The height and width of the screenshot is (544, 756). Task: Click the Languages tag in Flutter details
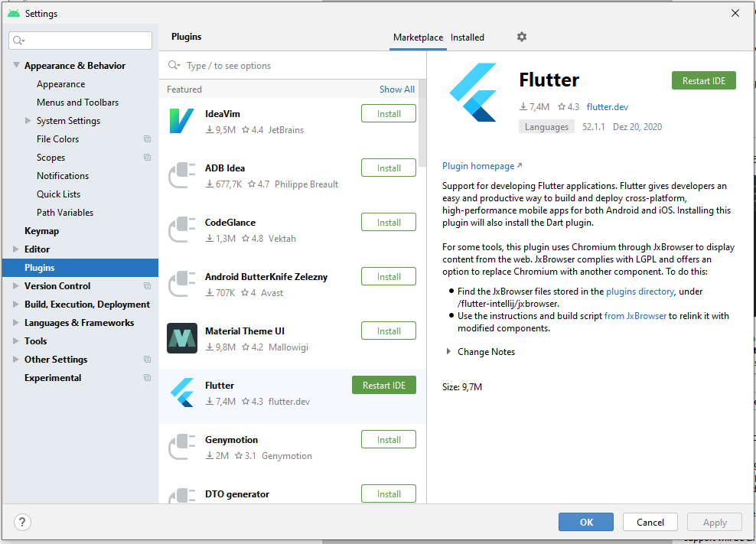pos(546,127)
